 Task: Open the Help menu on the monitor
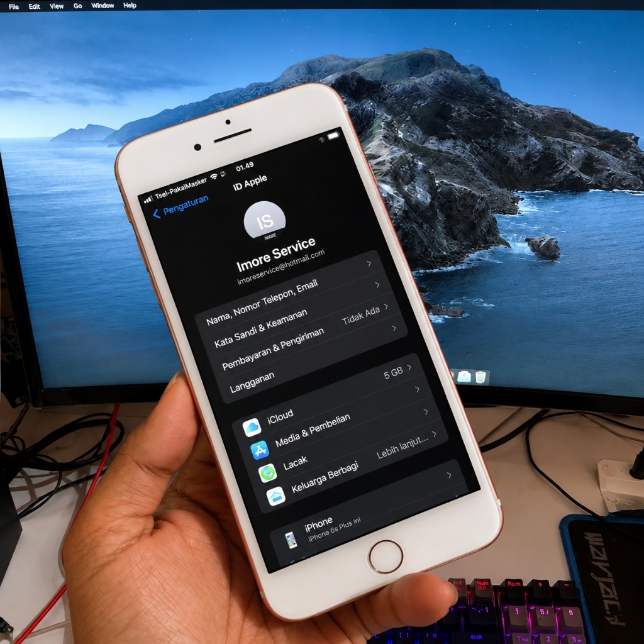tap(130, 5)
